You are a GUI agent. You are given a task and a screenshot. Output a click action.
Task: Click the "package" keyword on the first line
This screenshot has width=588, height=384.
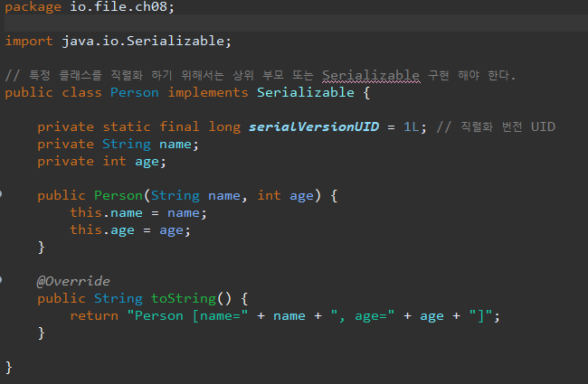pyautogui.click(x=33, y=6)
